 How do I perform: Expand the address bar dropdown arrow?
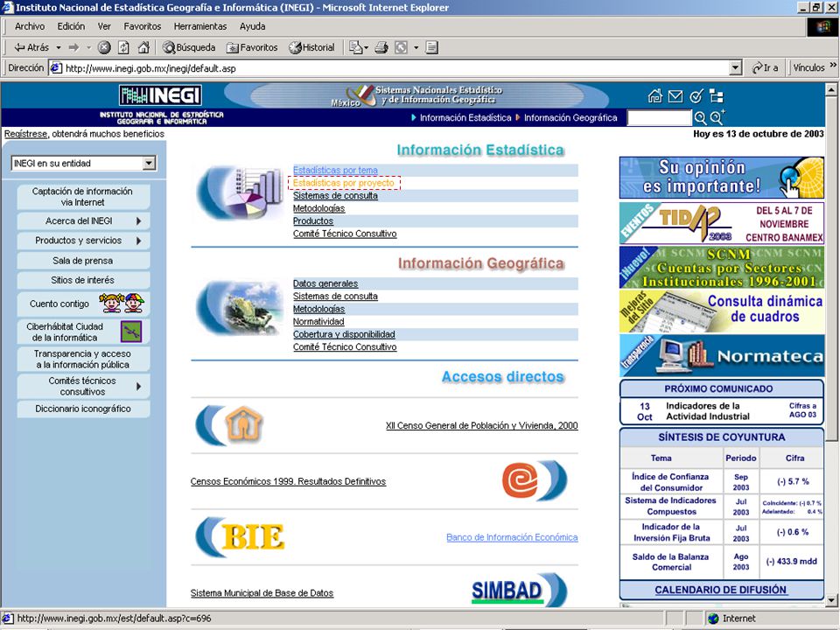(736, 68)
